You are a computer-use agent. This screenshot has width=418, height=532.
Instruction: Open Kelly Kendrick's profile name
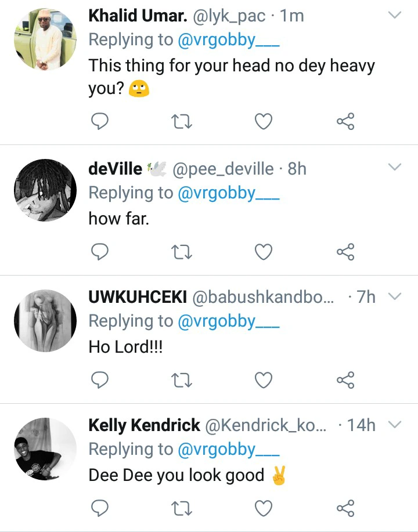pyautogui.click(x=144, y=425)
